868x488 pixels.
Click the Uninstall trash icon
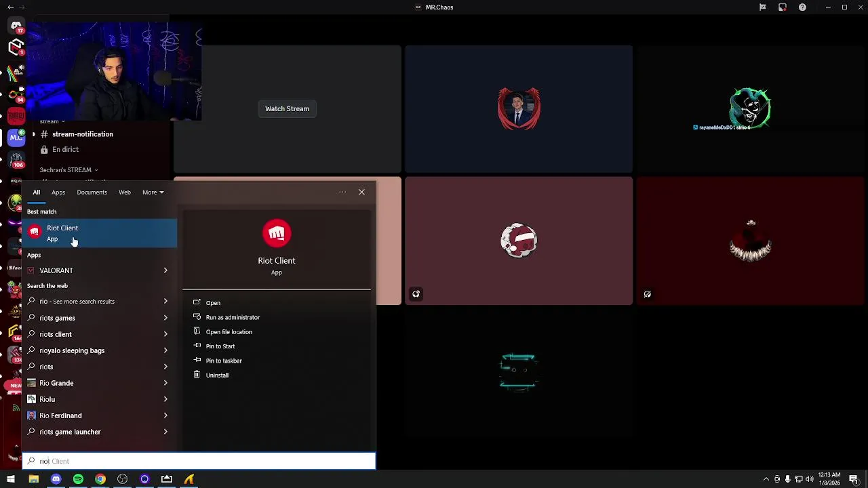pos(197,375)
